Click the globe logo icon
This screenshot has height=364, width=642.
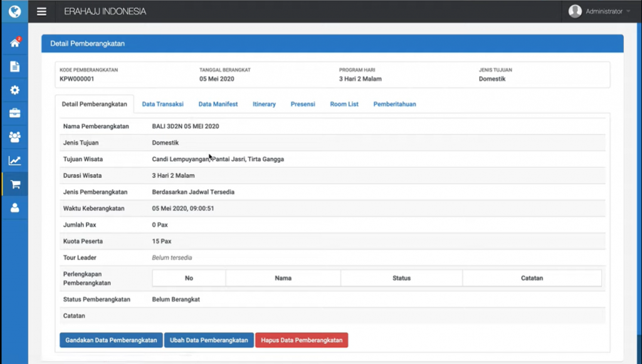14,11
